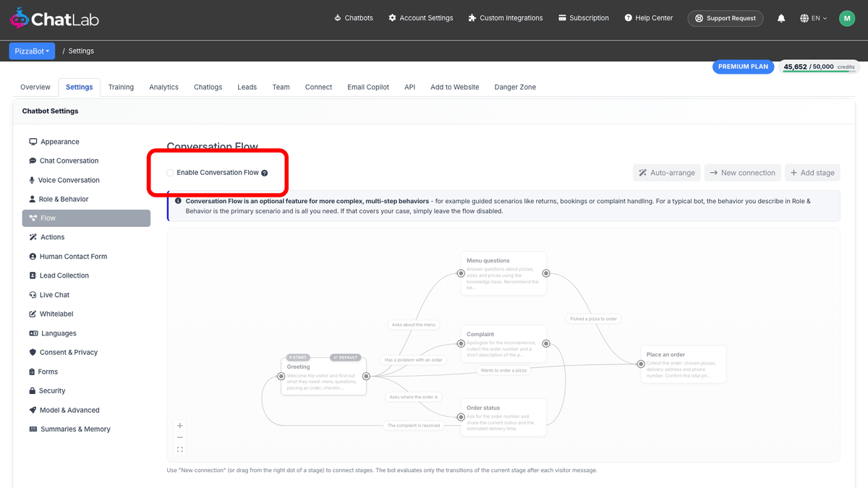868x488 pixels.
Task: Open Actions settings
Action: pyautogui.click(x=86, y=237)
